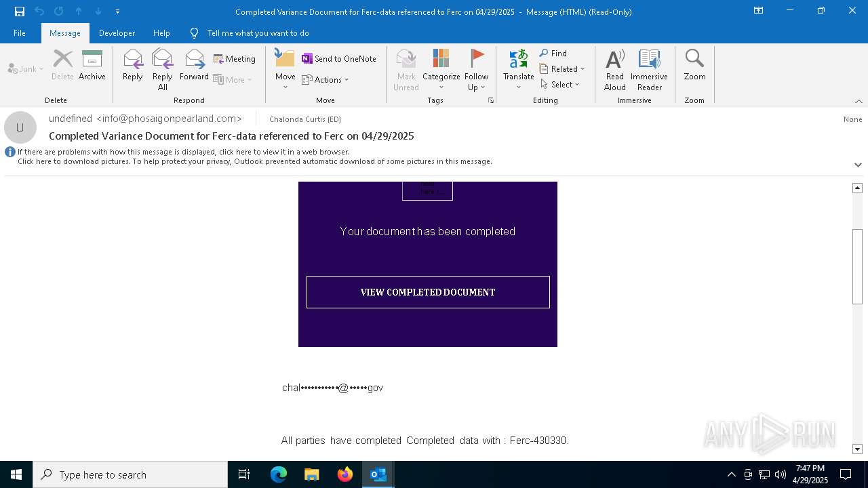The image size is (868, 488).
Task: Click sender address info@phosaigonpearland.com
Action: coord(169,119)
